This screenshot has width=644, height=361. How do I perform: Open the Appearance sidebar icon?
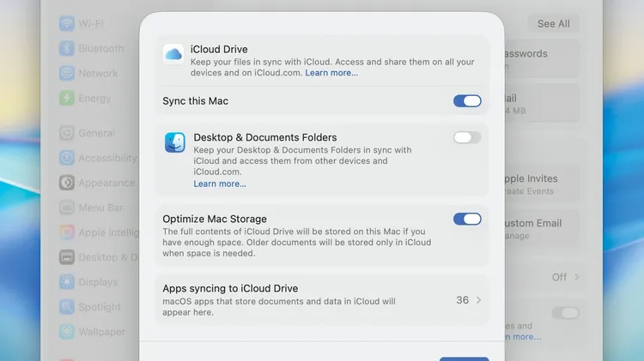pos(67,183)
